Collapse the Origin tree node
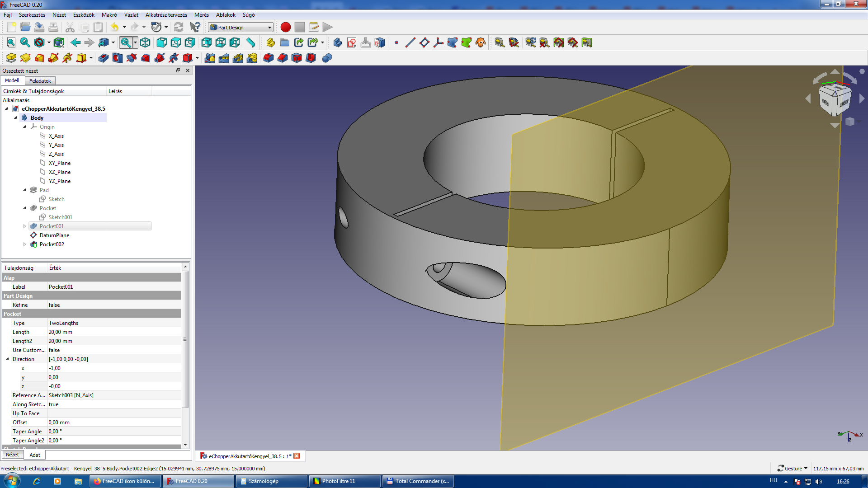Viewport: 868px width, 488px height. click(24, 127)
